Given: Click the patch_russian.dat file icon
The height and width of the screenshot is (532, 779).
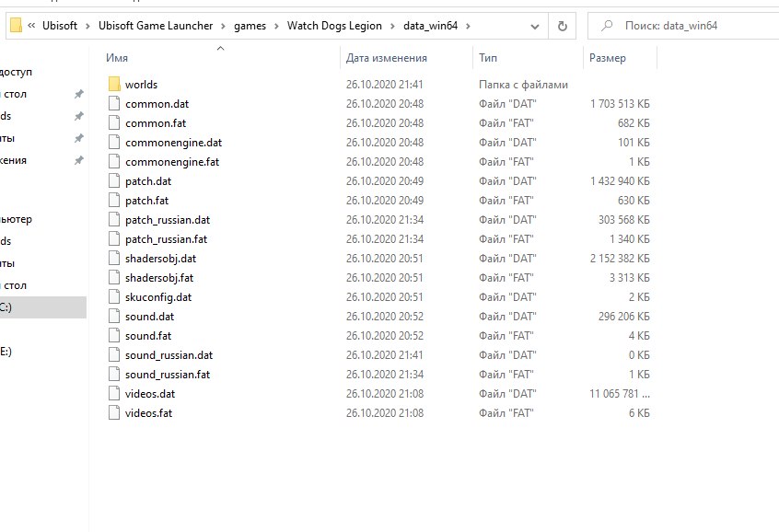Looking at the screenshot, I should point(114,220).
